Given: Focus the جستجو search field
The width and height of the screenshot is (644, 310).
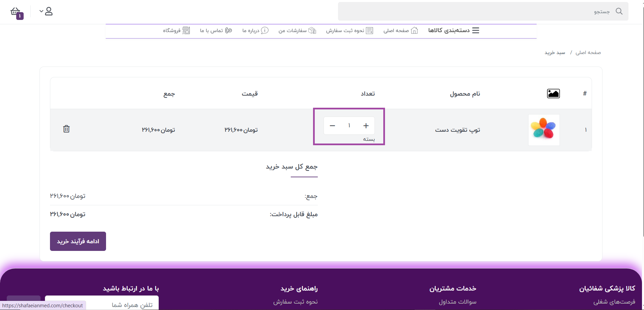Looking at the screenshot, I should coord(483,11).
